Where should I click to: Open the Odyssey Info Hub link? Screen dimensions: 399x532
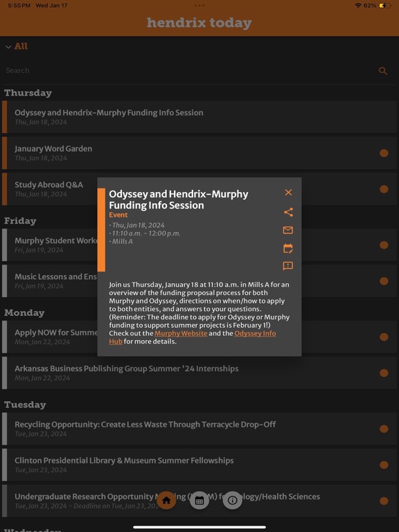255,333
